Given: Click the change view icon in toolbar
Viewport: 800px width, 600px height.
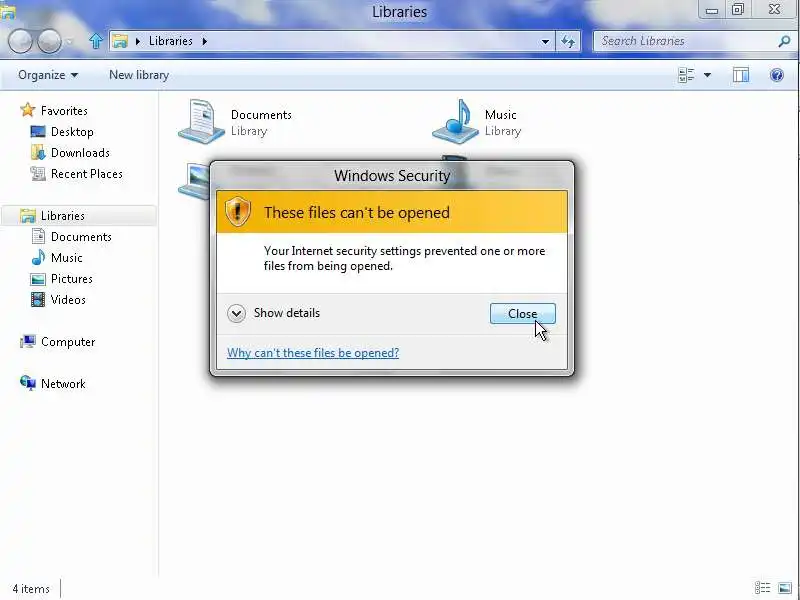Looking at the screenshot, I should pyautogui.click(x=686, y=76).
